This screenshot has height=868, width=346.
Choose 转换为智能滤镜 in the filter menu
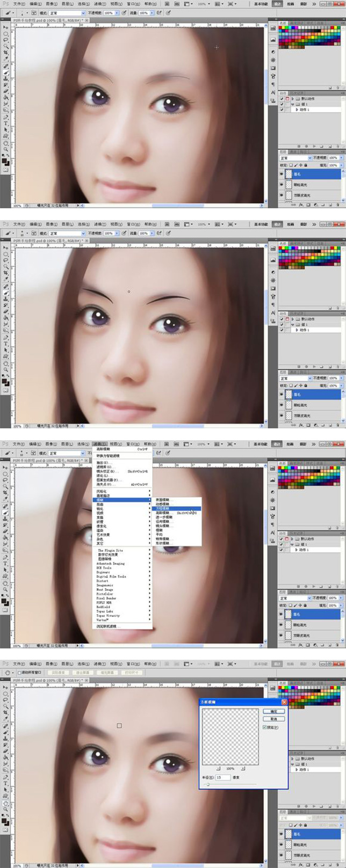click(109, 456)
